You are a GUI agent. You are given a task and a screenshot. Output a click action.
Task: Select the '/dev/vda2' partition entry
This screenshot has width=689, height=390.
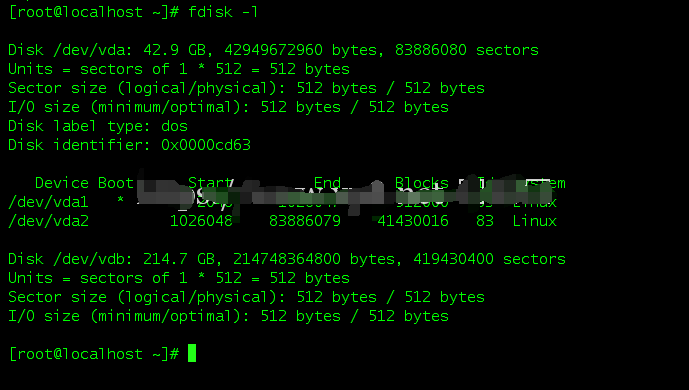pyautogui.click(x=48, y=221)
